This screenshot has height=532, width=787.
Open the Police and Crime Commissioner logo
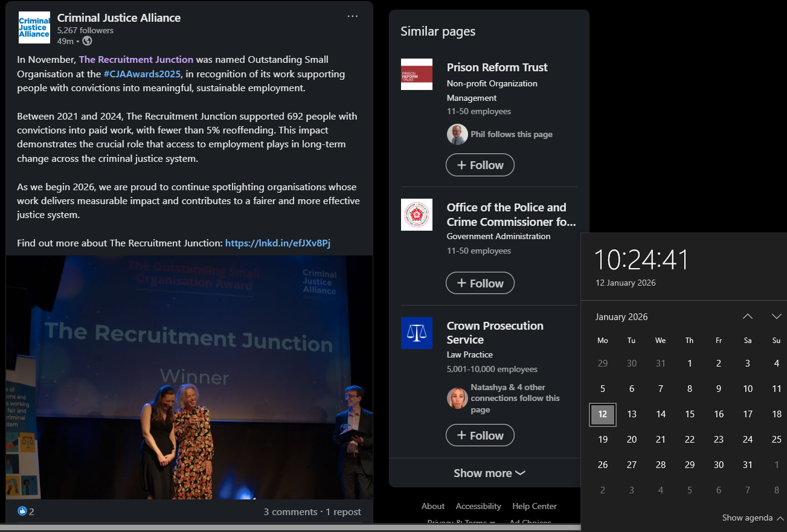pyautogui.click(x=417, y=214)
